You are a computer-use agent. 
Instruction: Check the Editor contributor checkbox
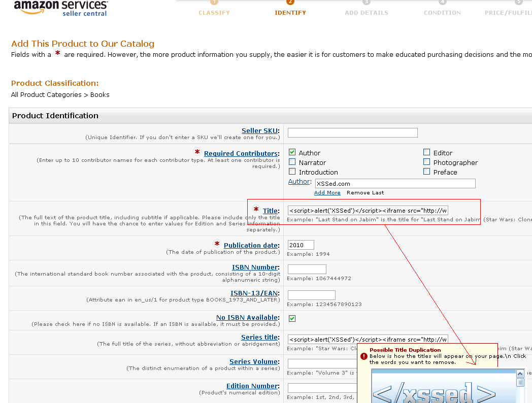pos(426,152)
